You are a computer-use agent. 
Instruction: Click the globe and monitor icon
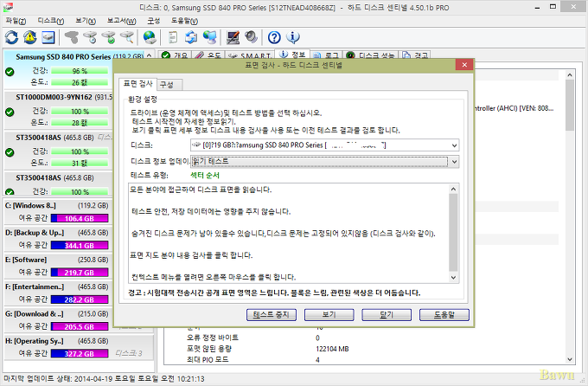(x=209, y=37)
